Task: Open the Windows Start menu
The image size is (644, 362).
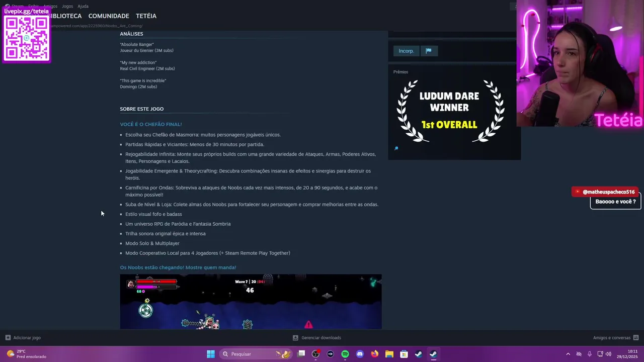Action: (x=211, y=354)
